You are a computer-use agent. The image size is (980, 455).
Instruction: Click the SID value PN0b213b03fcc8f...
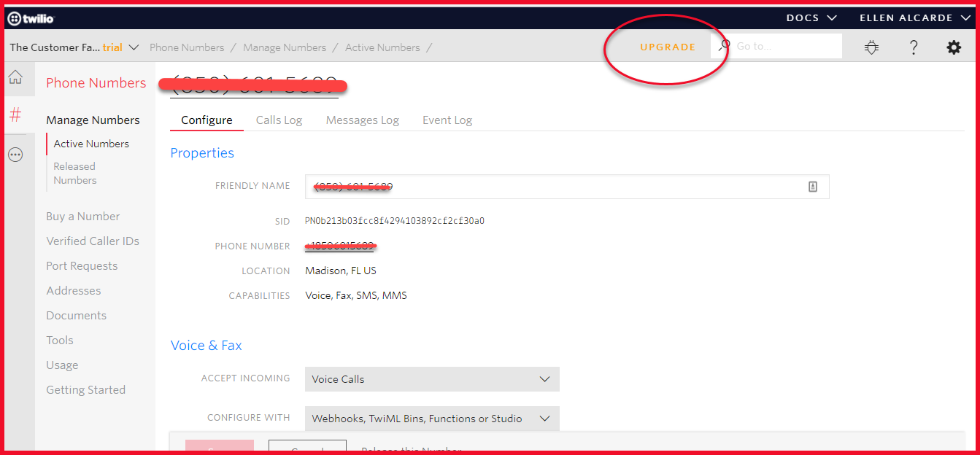(x=395, y=221)
